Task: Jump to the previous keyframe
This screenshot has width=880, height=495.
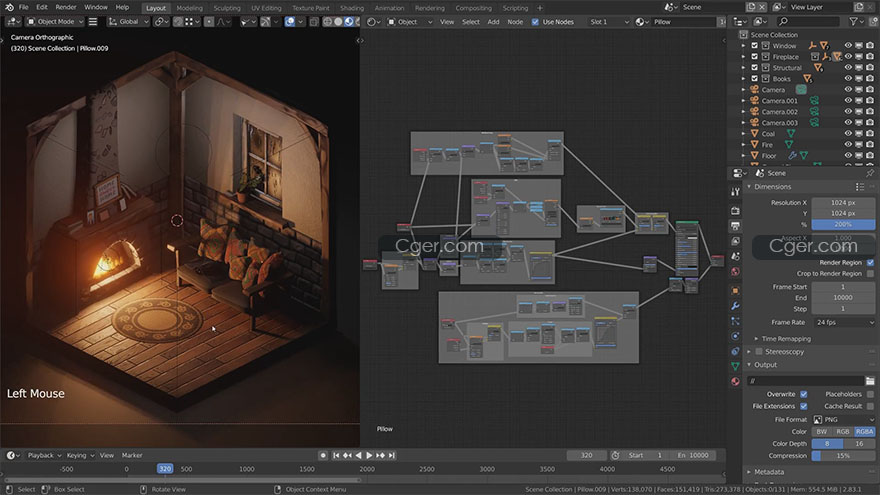Action: [x=347, y=455]
